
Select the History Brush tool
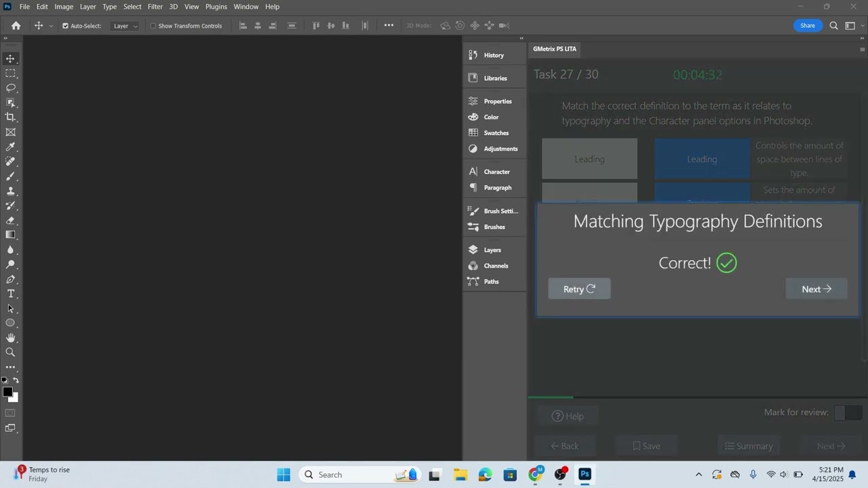[x=10, y=205]
